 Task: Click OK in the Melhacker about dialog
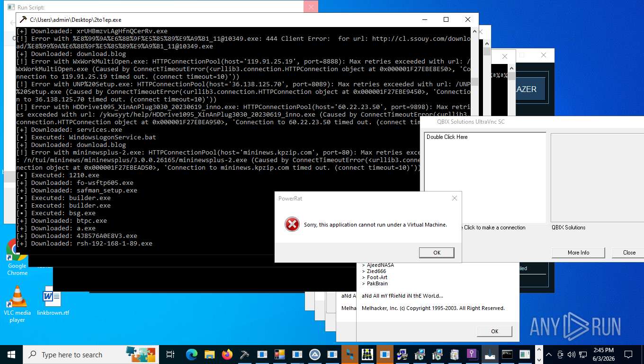point(494,331)
